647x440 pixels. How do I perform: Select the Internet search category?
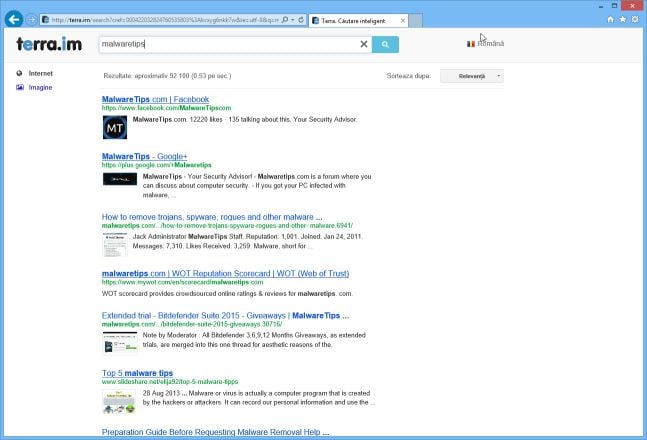(40, 73)
